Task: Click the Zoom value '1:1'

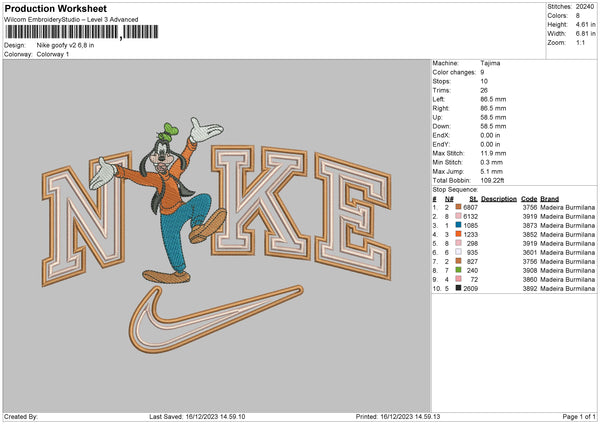Action: click(x=580, y=42)
